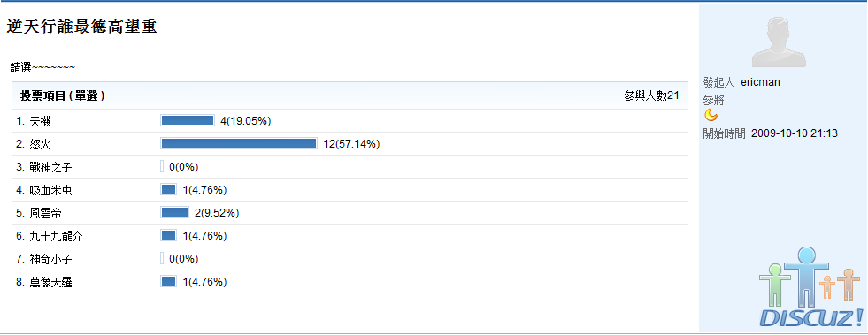The width and height of the screenshot is (868, 335).
Task: Click the bar for option 天機
Action: (x=187, y=120)
